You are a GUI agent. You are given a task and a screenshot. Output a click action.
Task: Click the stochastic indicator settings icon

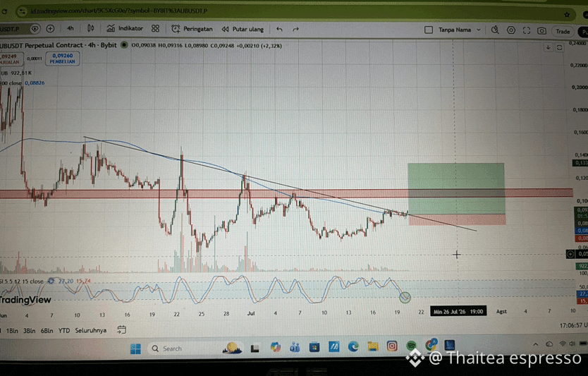click(51, 281)
